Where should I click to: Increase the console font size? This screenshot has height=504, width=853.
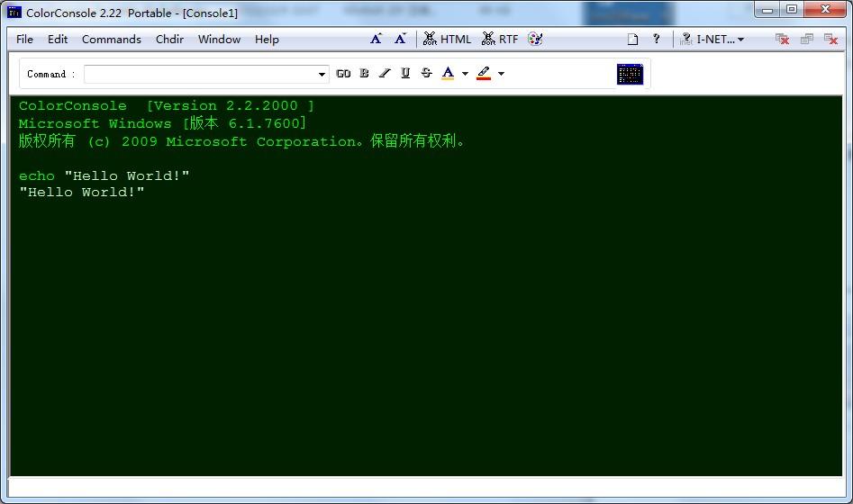[376, 39]
